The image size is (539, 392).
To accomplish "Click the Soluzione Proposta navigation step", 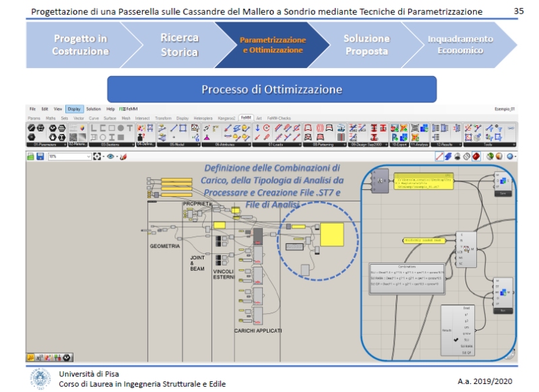I will pyautogui.click(x=366, y=45).
